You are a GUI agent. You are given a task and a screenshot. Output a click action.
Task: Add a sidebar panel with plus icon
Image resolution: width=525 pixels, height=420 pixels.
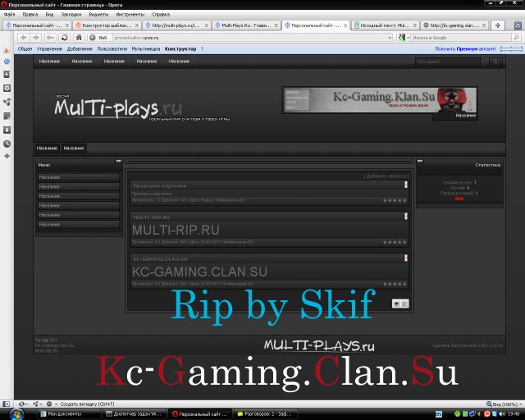click(x=7, y=156)
